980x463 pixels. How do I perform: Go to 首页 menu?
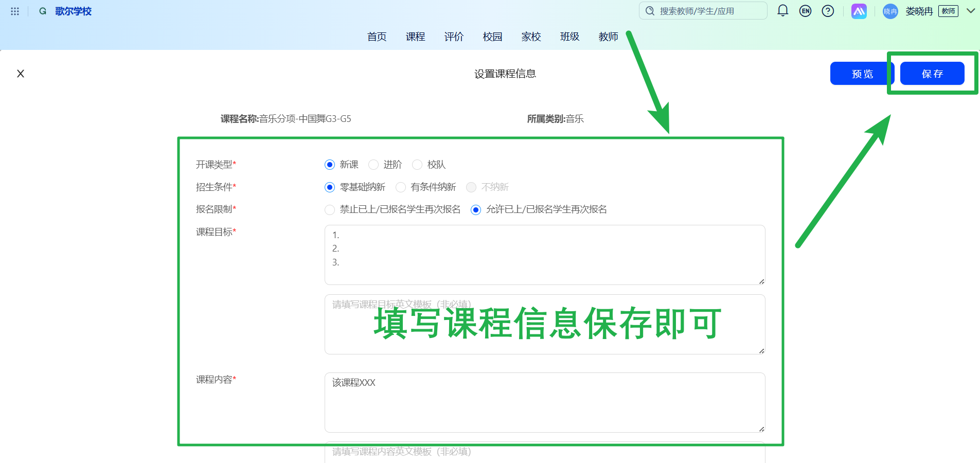coord(377,37)
